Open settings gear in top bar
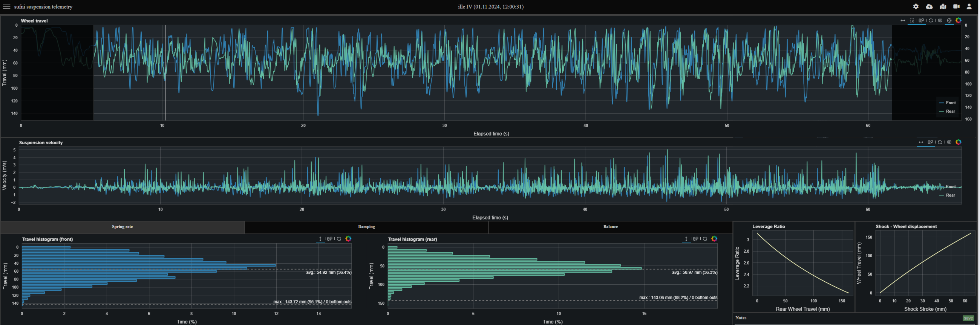The image size is (980, 325). click(916, 6)
